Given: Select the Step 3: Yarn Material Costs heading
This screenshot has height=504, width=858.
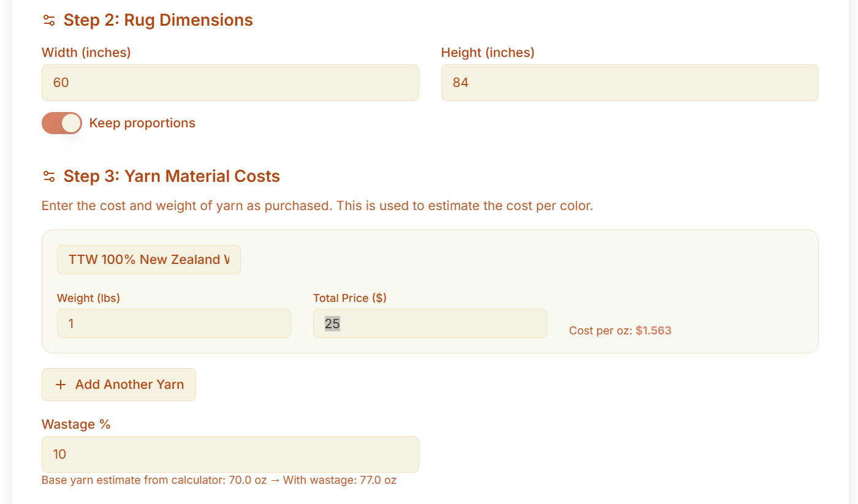Looking at the screenshot, I should coord(171,176).
